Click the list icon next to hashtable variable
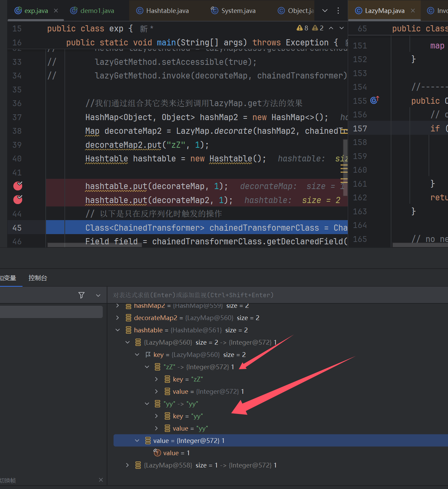The height and width of the screenshot is (489, 448). click(x=129, y=330)
